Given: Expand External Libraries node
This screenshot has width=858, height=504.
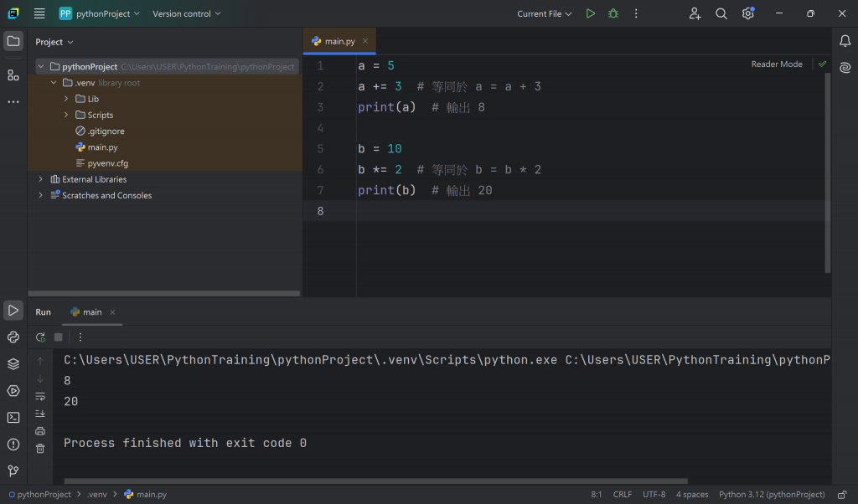Looking at the screenshot, I should pyautogui.click(x=40, y=179).
